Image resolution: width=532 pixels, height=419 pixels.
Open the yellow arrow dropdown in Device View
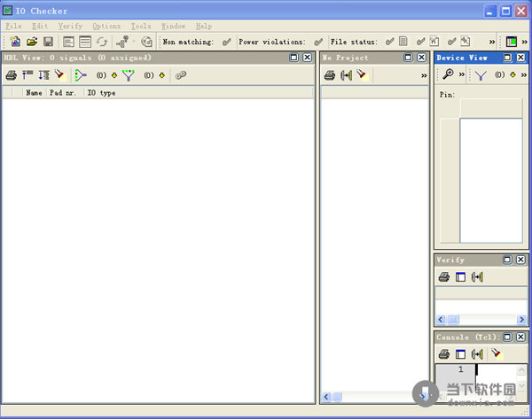pos(512,74)
